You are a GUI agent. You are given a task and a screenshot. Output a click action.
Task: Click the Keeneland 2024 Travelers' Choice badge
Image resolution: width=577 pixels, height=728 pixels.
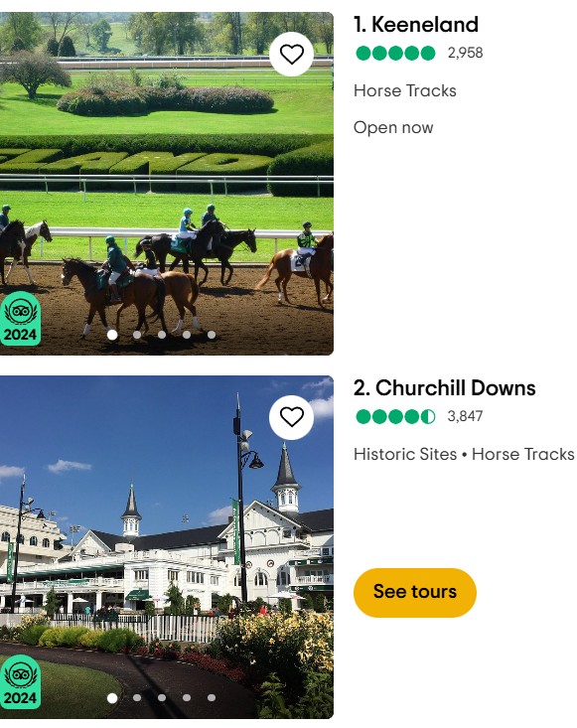20,319
